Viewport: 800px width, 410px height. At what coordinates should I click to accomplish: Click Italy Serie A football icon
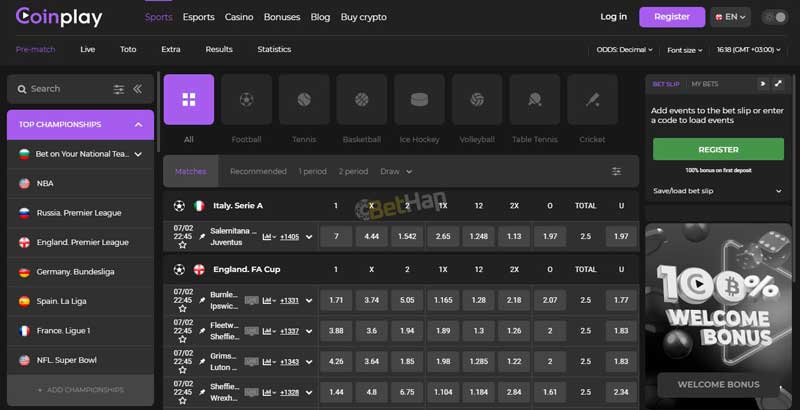[x=179, y=206]
